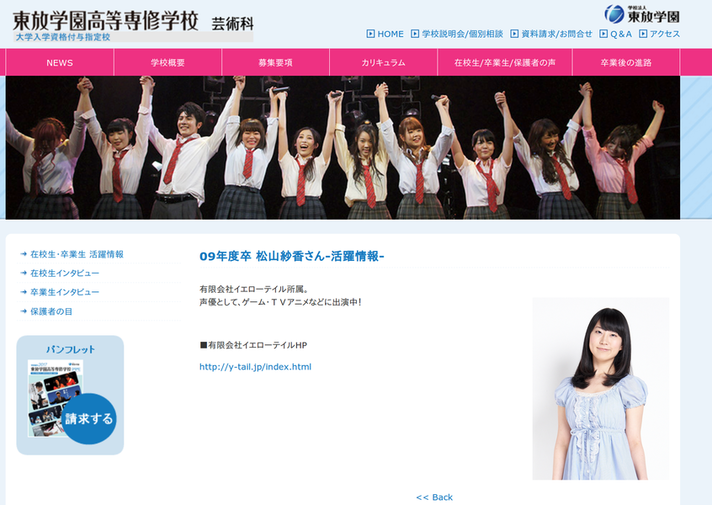Screen dimensions: 712x505
Task: Open 卒業生インタビュー sidebar link
Action: click(64, 292)
